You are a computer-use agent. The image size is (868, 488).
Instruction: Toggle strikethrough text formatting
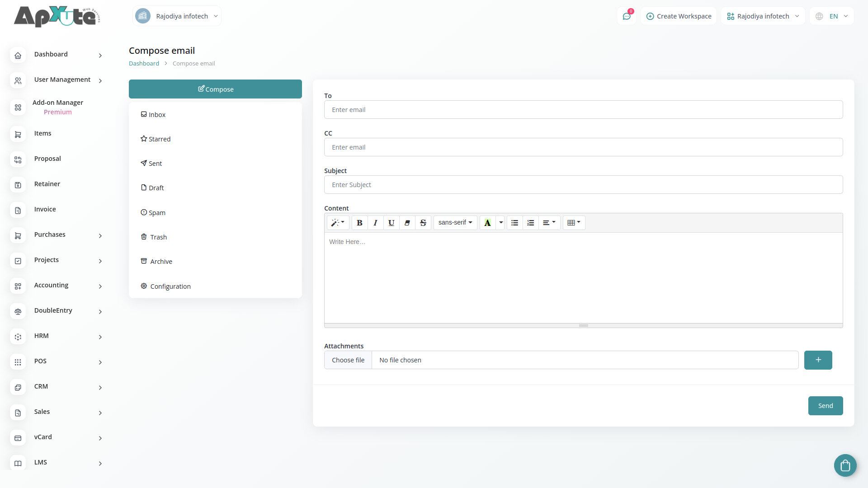pyautogui.click(x=423, y=223)
